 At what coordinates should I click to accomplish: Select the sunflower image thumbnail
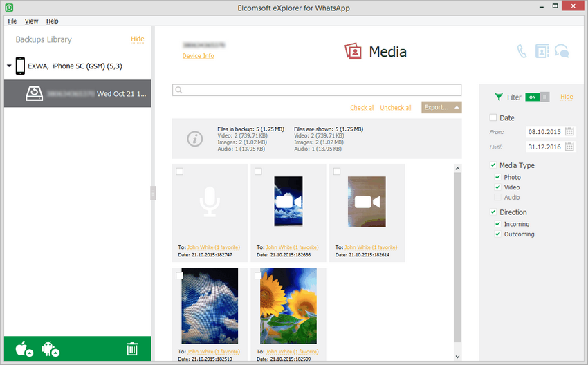tap(287, 308)
